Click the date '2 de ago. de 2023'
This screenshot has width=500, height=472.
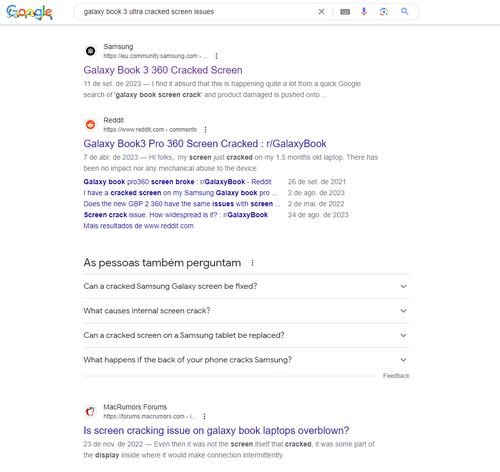tap(316, 193)
